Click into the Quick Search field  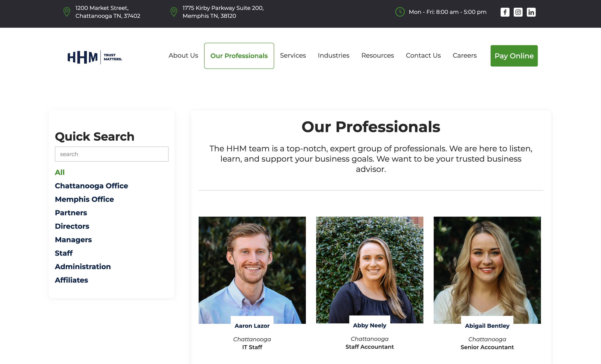(111, 154)
